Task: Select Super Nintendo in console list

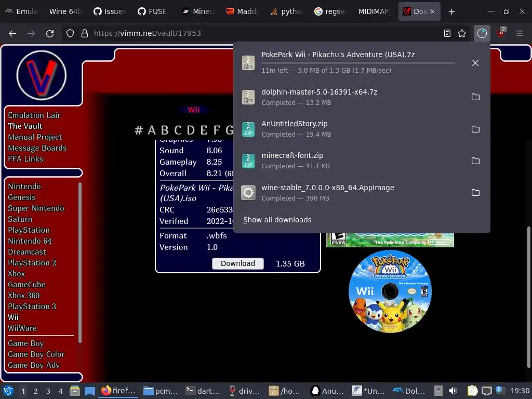Action: tap(36, 208)
